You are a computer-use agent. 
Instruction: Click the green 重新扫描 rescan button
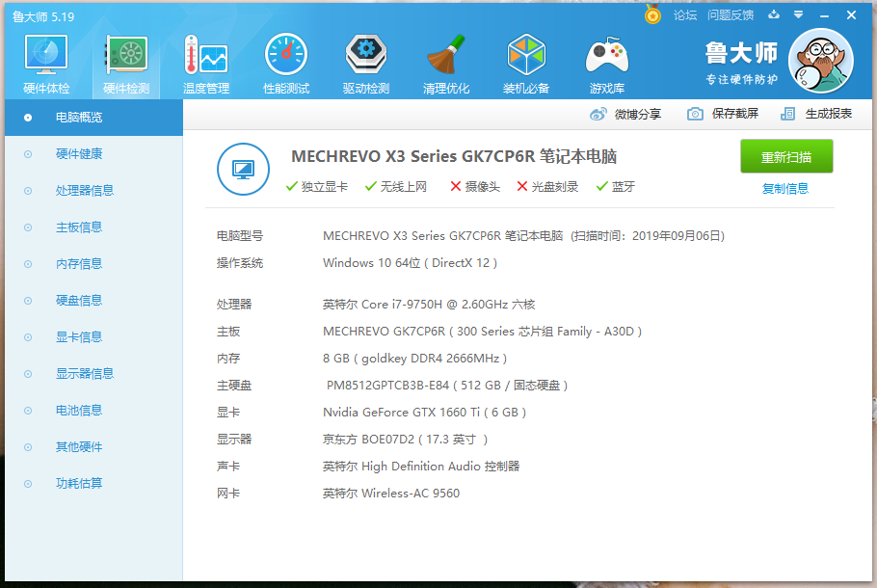point(786,157)
